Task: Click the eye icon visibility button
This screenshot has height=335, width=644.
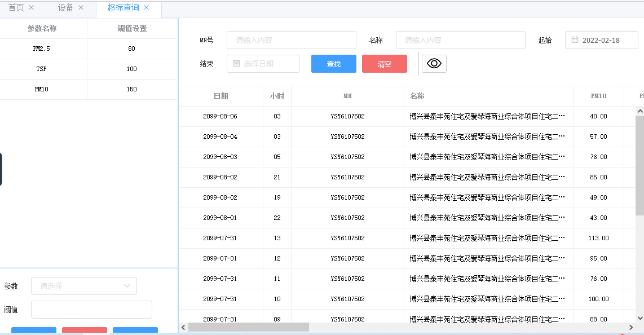Action: click(434, 64)
